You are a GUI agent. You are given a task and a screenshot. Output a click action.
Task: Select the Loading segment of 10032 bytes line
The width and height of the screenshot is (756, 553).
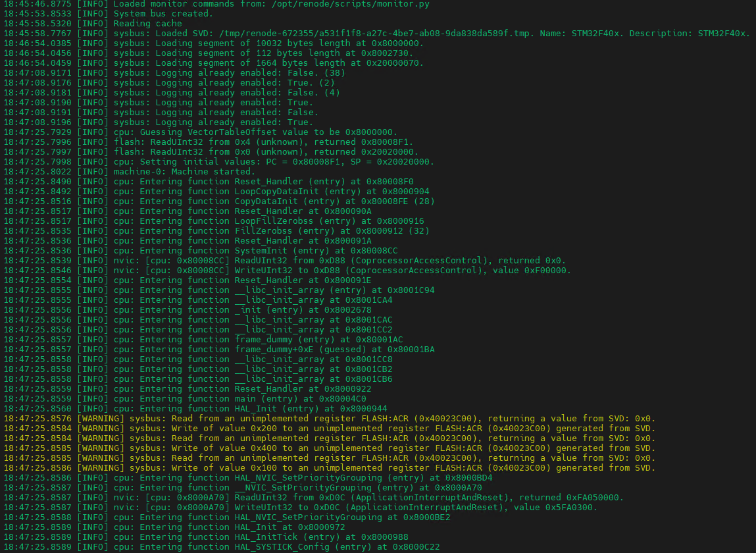coord(263,43)
